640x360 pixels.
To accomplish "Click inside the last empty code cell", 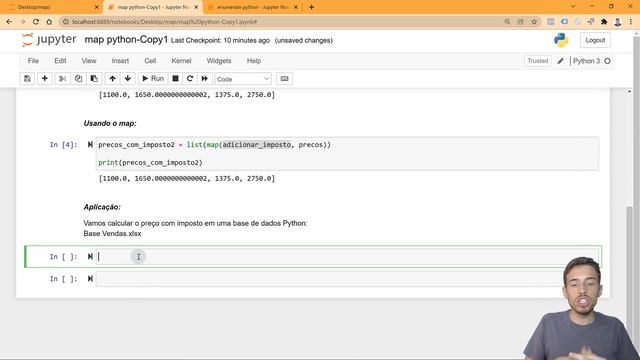I will tap(347, 279).
